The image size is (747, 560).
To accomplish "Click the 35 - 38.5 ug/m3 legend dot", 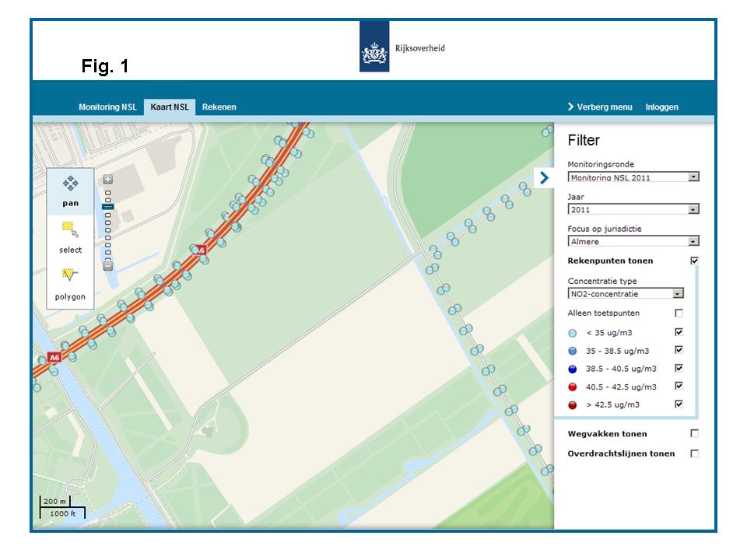I will (x=573, y=351).
